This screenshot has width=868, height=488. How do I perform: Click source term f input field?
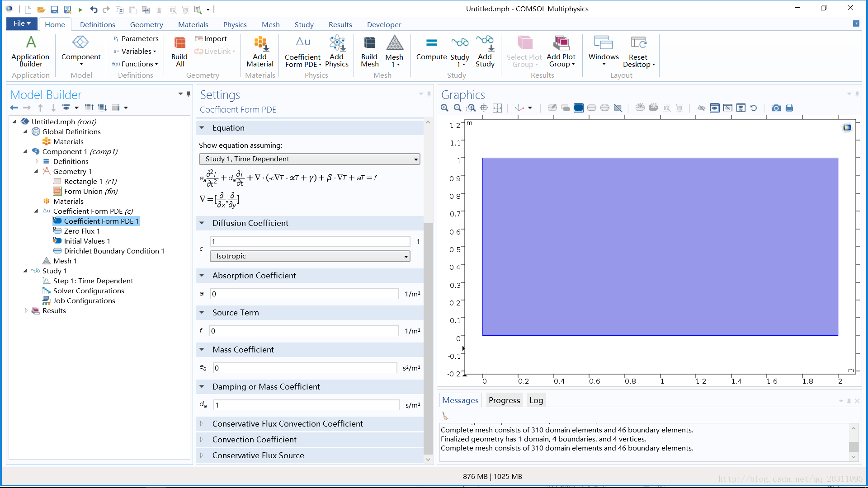pos(304,331)
